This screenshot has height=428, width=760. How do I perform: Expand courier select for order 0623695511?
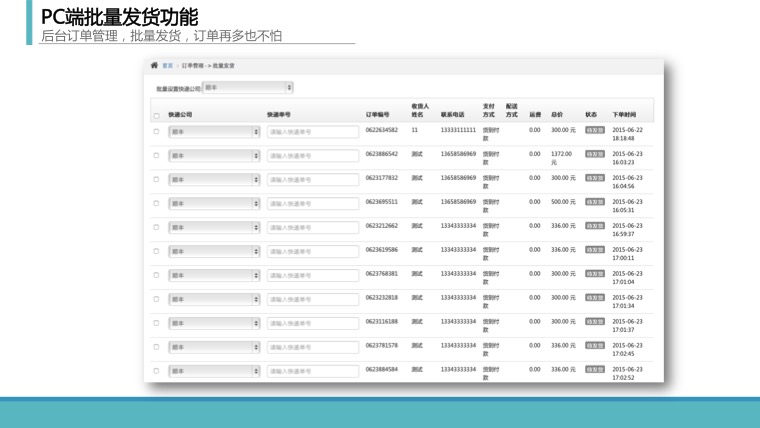(x=214, y=204)
